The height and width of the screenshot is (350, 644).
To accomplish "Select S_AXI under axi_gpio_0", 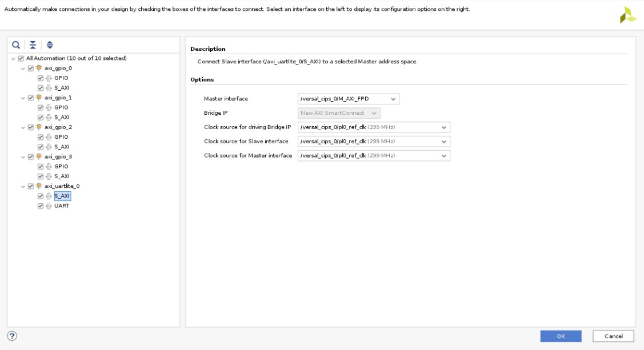I will [x=62, y=88].
